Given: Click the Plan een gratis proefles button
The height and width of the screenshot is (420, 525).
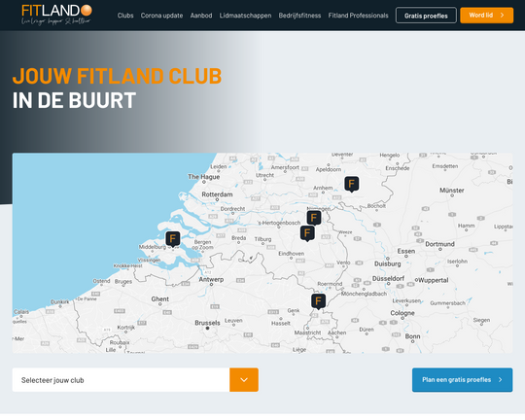Looking at the screenshot, I should [462, 380].
